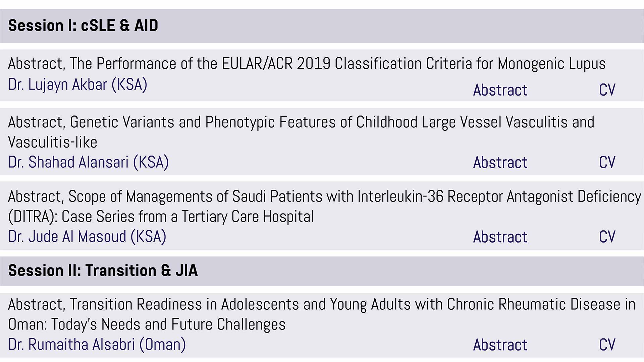Open Abstract link for Dr. Lujayn Akbar
Viewport: 644px width, 362px height.
point(500,90)
